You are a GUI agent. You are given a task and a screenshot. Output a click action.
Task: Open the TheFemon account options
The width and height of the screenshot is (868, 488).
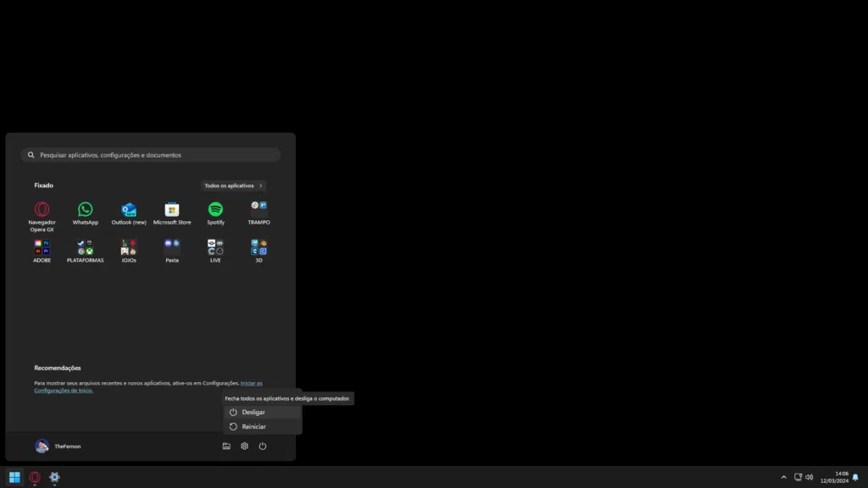click(x=58, y=446)
